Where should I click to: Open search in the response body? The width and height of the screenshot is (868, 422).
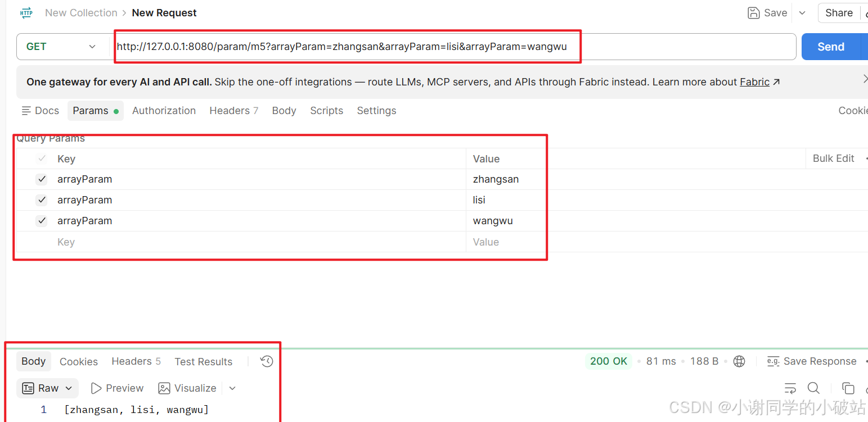click(813, 388)
